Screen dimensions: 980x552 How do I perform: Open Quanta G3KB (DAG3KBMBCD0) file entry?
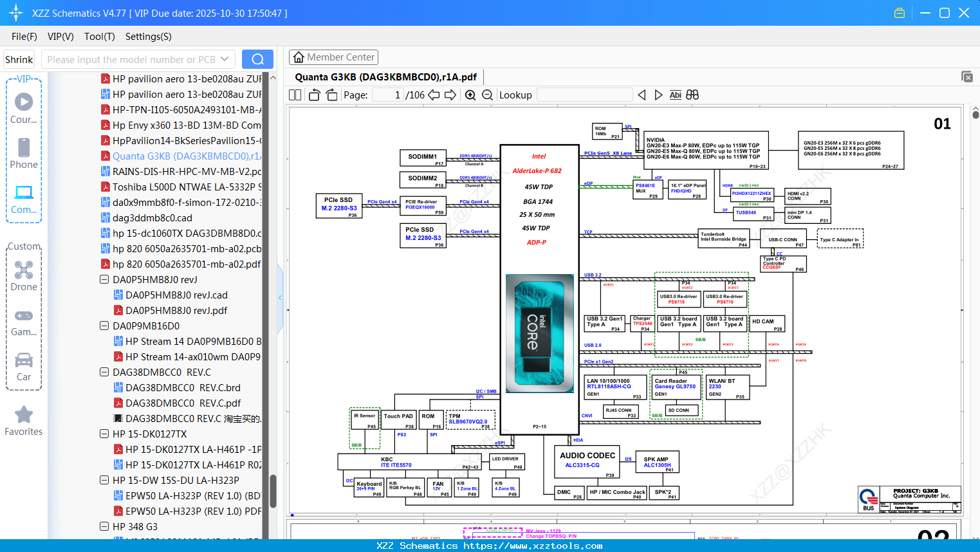tap(181, 156)
